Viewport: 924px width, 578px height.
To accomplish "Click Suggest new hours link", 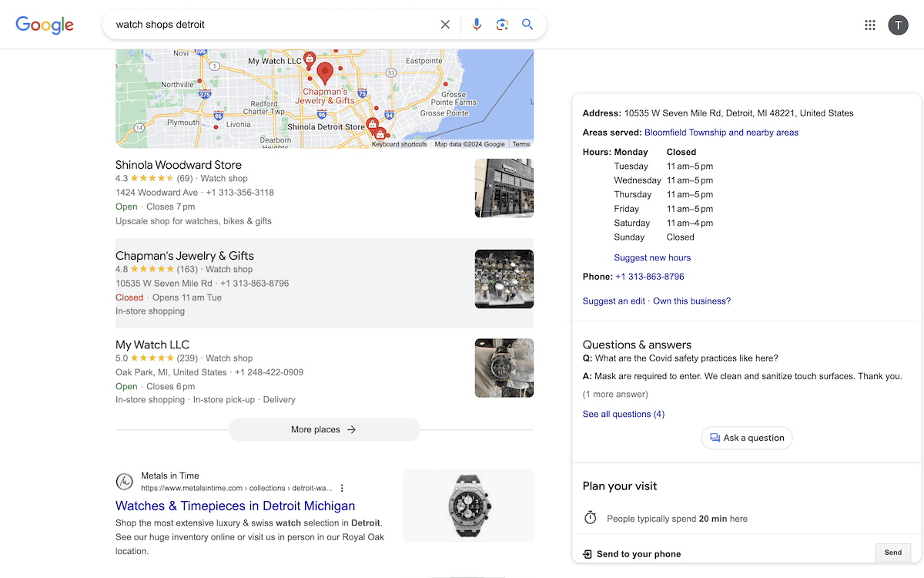I will click(652, 257).
